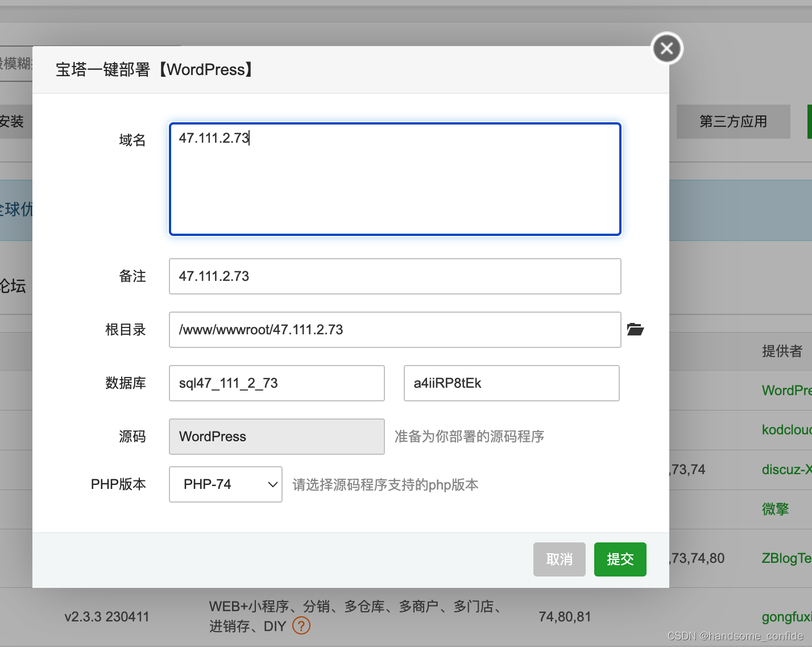This screenshot has width=812, height=647.
Task: Edit the 根目录 path field
Action: click(395, 330)
